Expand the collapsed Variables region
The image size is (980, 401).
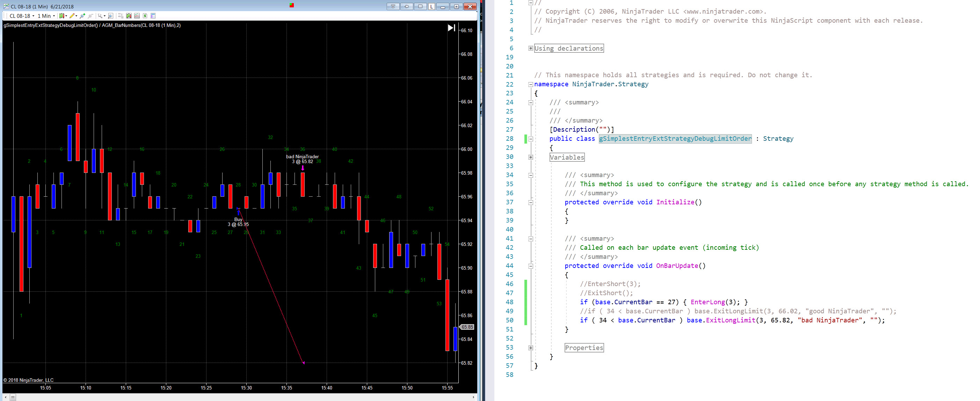pos(530,157)
